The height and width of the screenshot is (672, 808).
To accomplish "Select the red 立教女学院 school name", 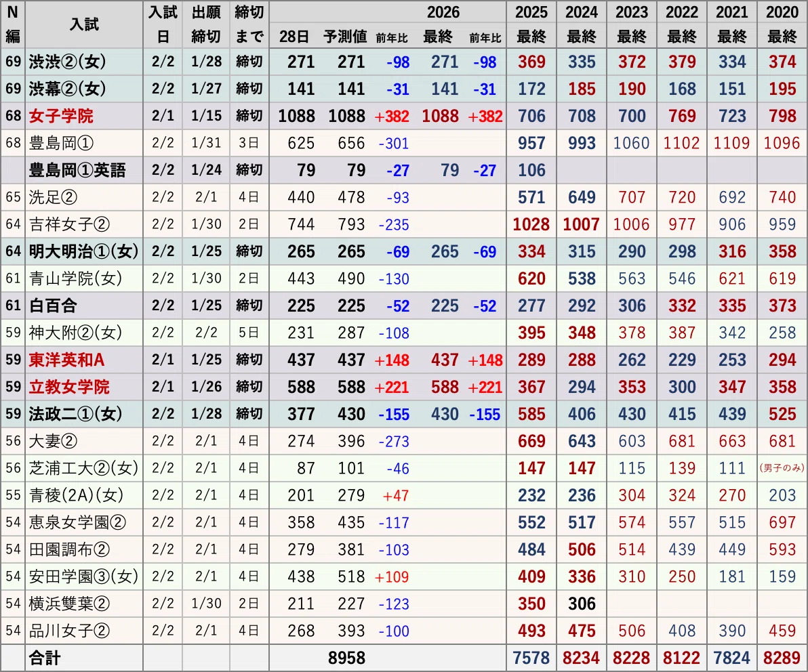I will pyautogui.click(x=69, y=387).
